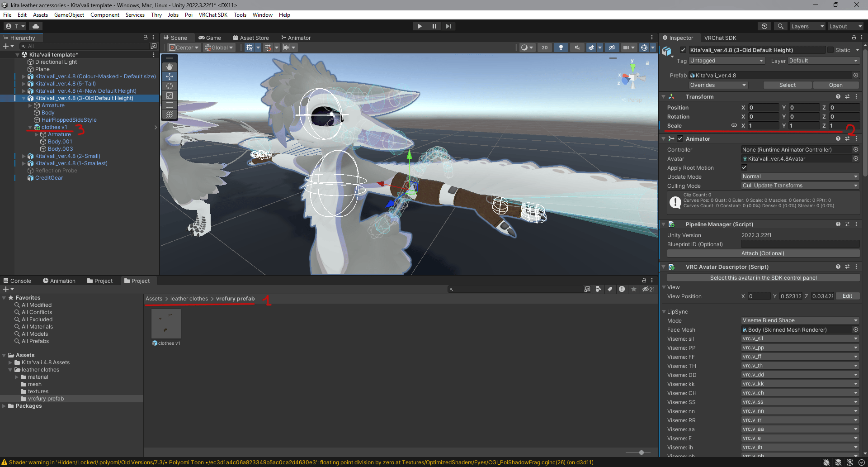
Task: Select the Hand view tool
Action: (x=170, y=67)
